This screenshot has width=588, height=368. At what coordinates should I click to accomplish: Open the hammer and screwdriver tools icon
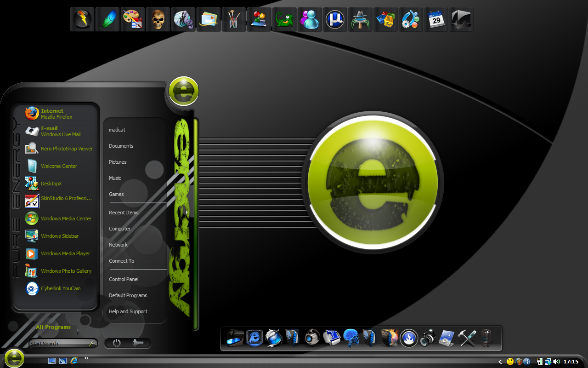[467, 338]
